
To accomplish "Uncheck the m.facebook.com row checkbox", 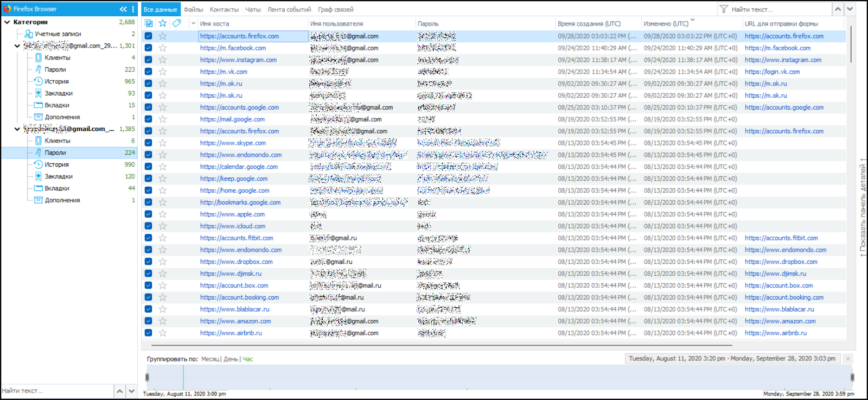I will click(149, 48).
